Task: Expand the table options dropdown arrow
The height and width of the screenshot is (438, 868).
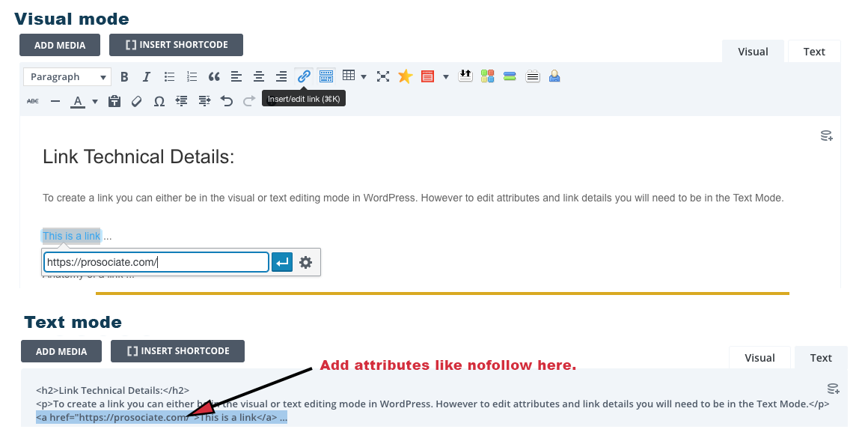Action: (x=364, y=76)
